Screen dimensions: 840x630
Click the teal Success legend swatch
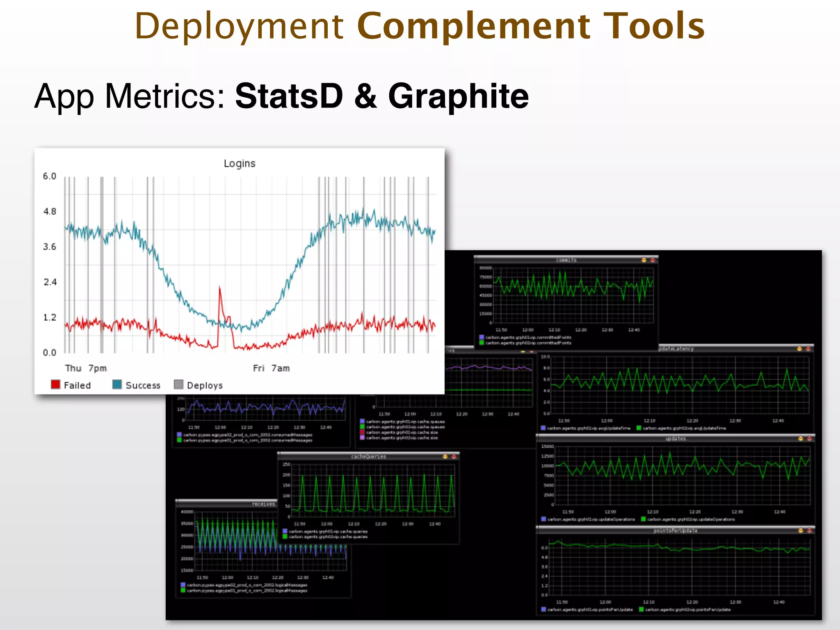(117, 384)
